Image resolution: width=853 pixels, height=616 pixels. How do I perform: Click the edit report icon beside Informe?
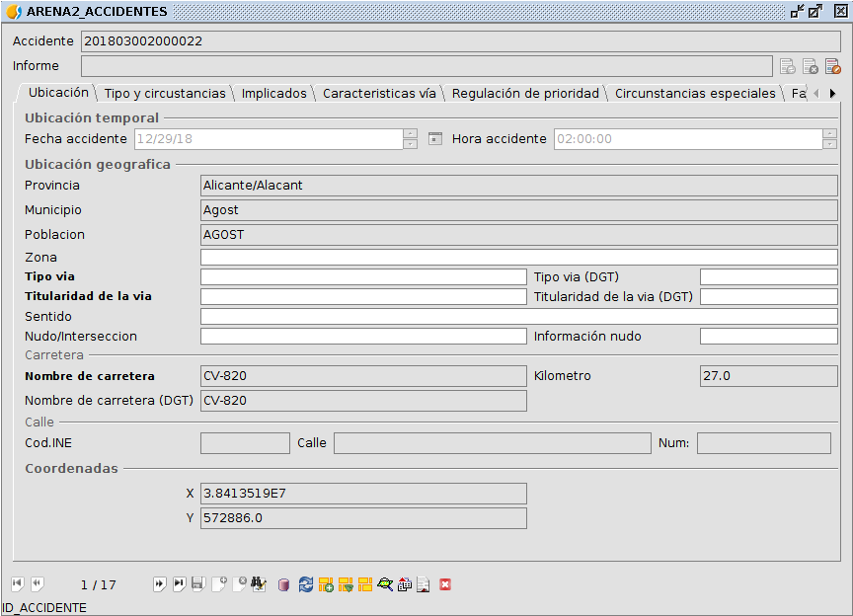coord(832,66)
